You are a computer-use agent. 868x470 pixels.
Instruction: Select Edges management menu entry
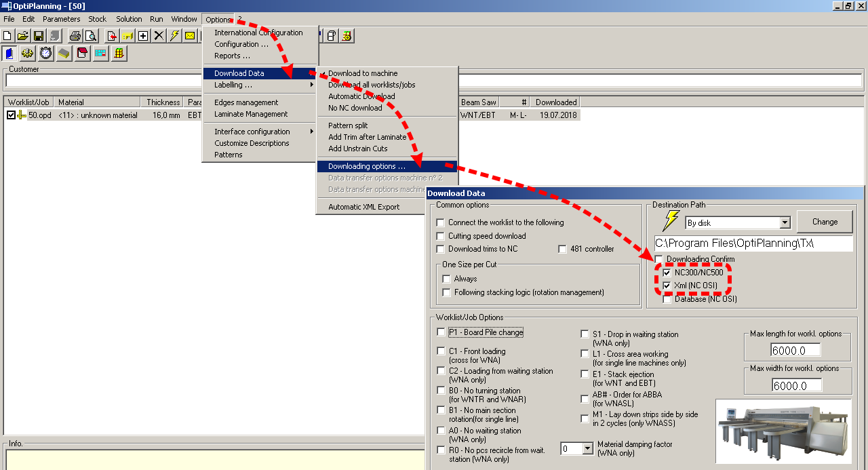pyautogui.click(x=260, y=102)
